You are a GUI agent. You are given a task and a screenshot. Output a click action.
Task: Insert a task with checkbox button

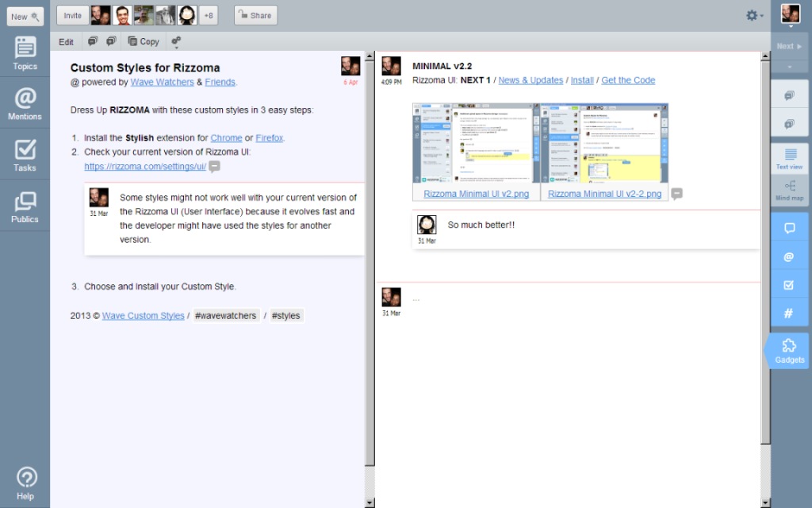[x=789, y=285]
